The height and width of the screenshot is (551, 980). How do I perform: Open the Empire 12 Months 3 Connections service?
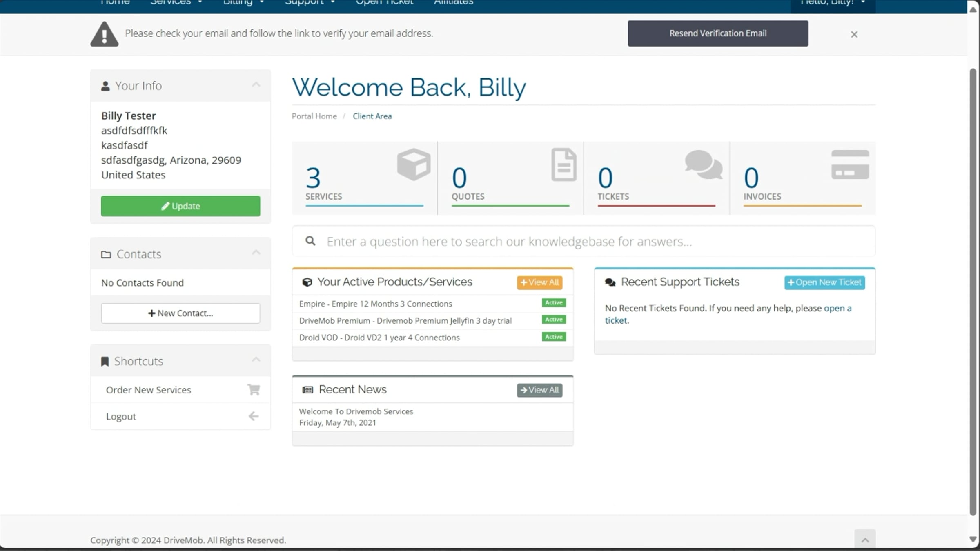(x=375, y=304)
